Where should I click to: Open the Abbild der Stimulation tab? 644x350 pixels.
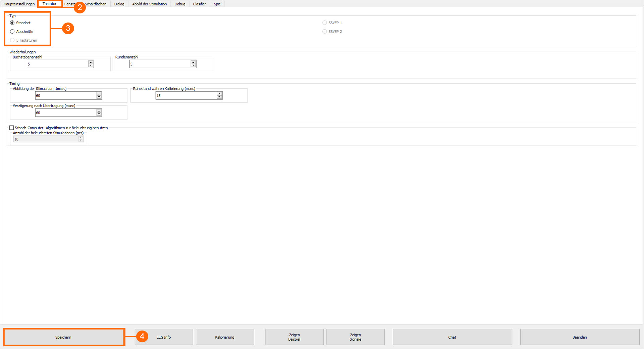pos(149,4)
